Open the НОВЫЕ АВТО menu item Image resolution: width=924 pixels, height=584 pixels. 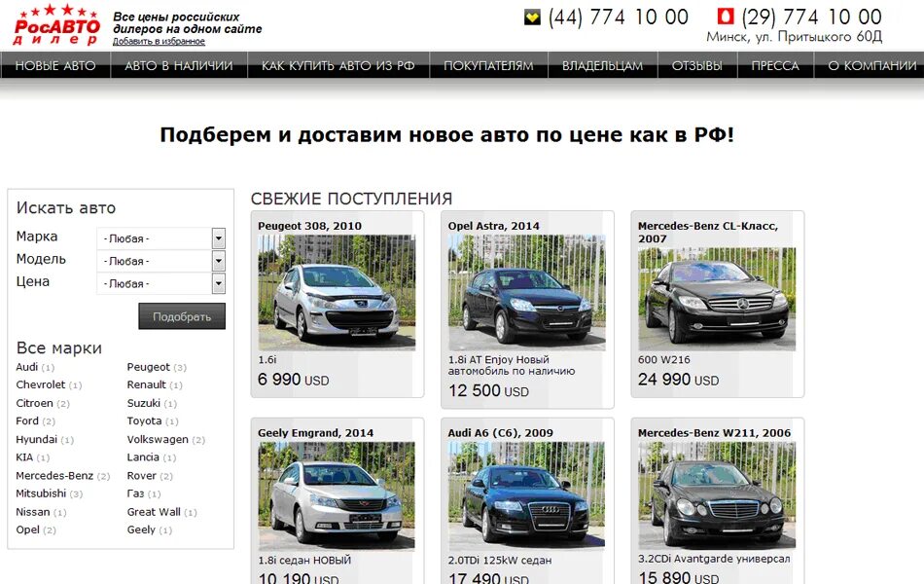click(x=55, y=65)
